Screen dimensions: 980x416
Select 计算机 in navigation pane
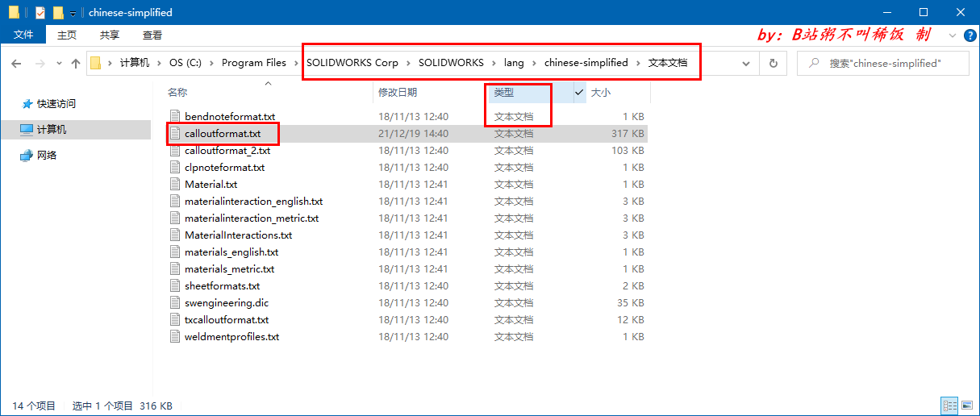(52, 129)
